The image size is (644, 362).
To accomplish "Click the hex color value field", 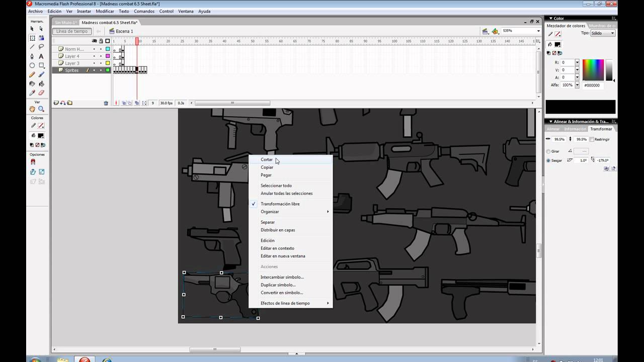I will [593, 85].
